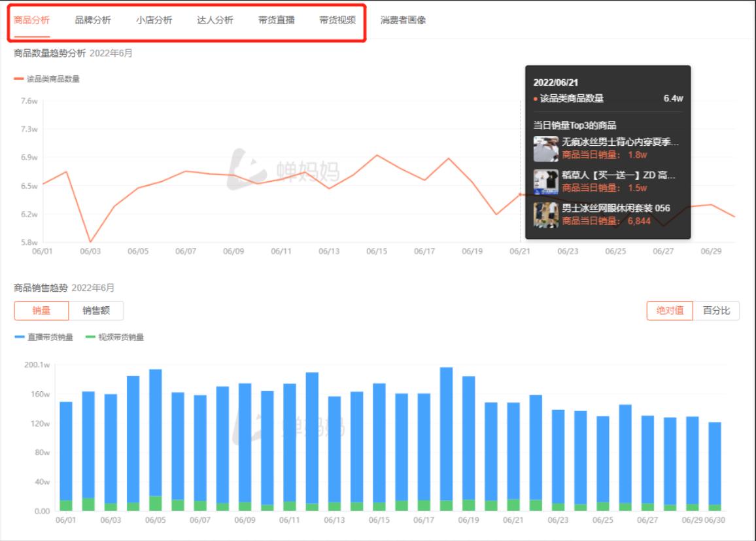Switch to the 品牌分析 tab
This screenshot has width=756, height=541.
[93, 20]
